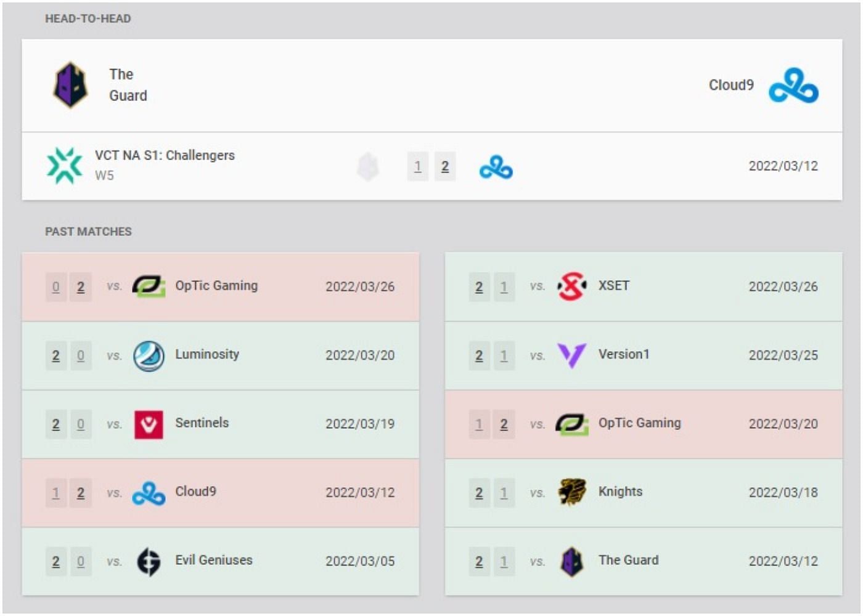Open VCT NA S1: Challengers event link
The height and width of the screenshot is (616, 863).
pyautogui.click(x=165, y=155)
